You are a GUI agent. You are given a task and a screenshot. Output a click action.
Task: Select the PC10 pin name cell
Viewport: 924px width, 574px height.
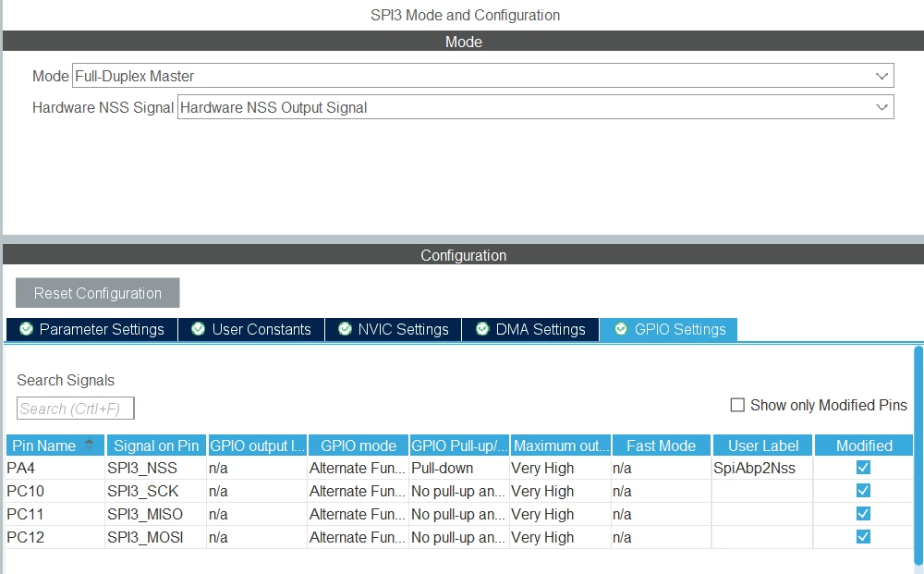pos(55,491)
